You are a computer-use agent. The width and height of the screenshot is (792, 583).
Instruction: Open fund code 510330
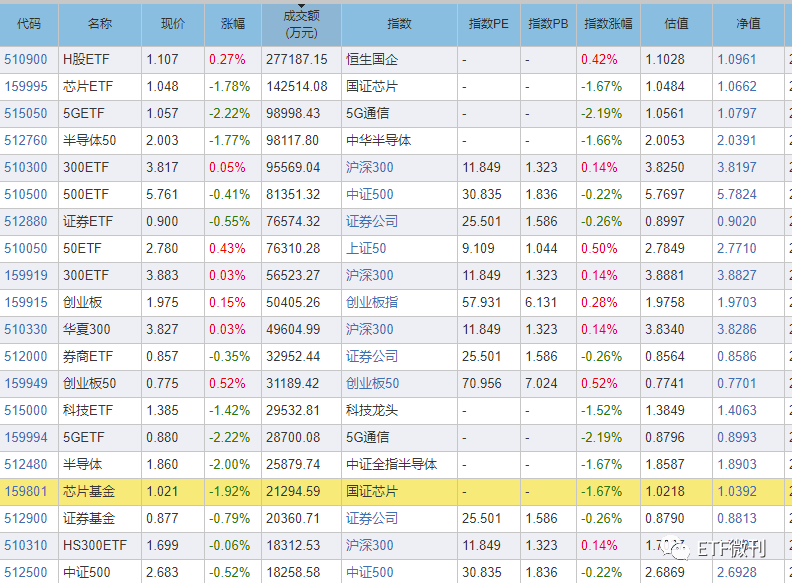click(26, 329)
